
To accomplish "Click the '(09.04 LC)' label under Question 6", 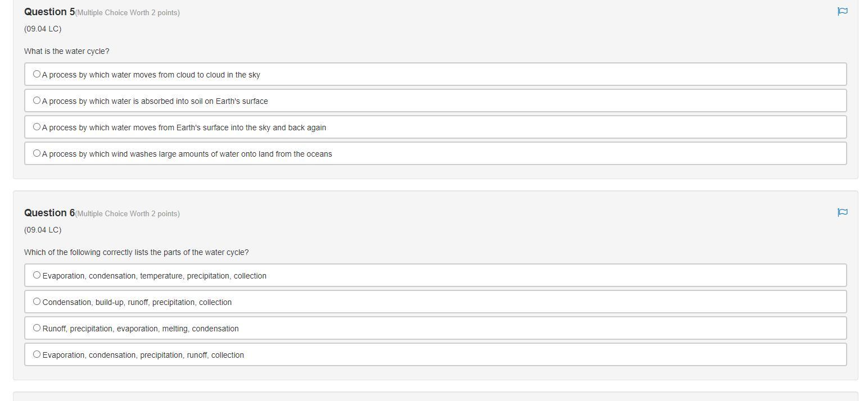I will (x=43, y=230).
